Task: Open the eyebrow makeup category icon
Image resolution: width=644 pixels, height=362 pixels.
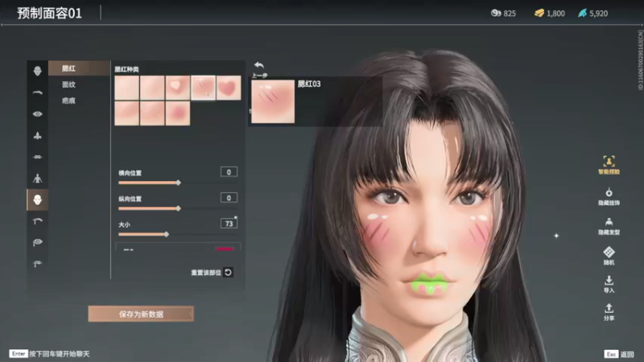Action: coord(37,221)
